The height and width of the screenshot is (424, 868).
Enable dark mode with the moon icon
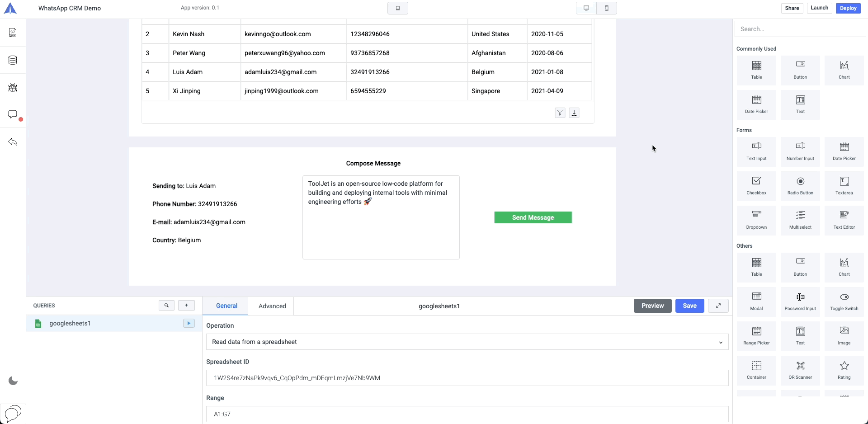click(x=13, y=381)
